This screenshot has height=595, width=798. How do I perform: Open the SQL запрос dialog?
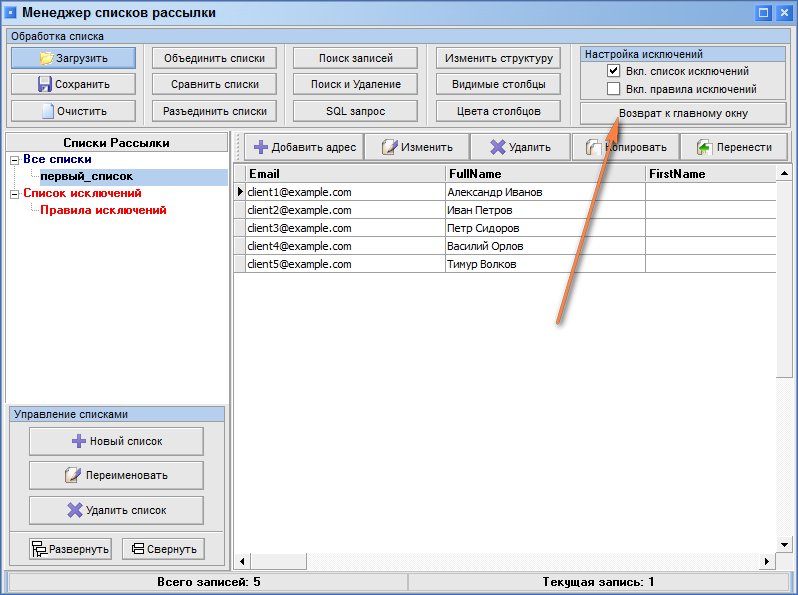coord(355,111)
